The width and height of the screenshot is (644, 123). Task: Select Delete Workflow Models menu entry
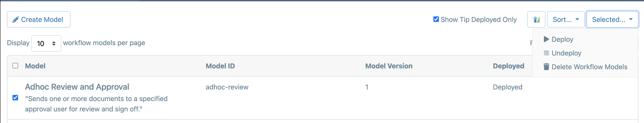tap(585, 67)
